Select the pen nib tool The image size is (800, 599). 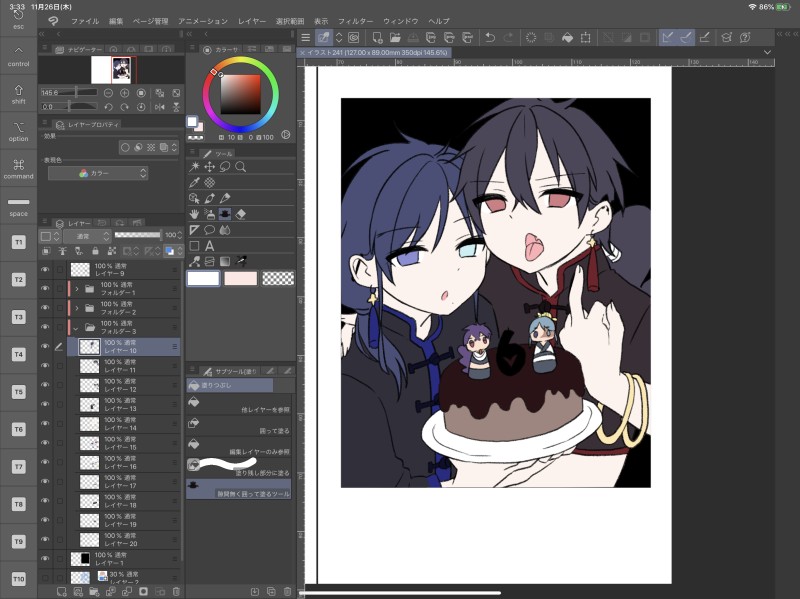tap(210, 198)
